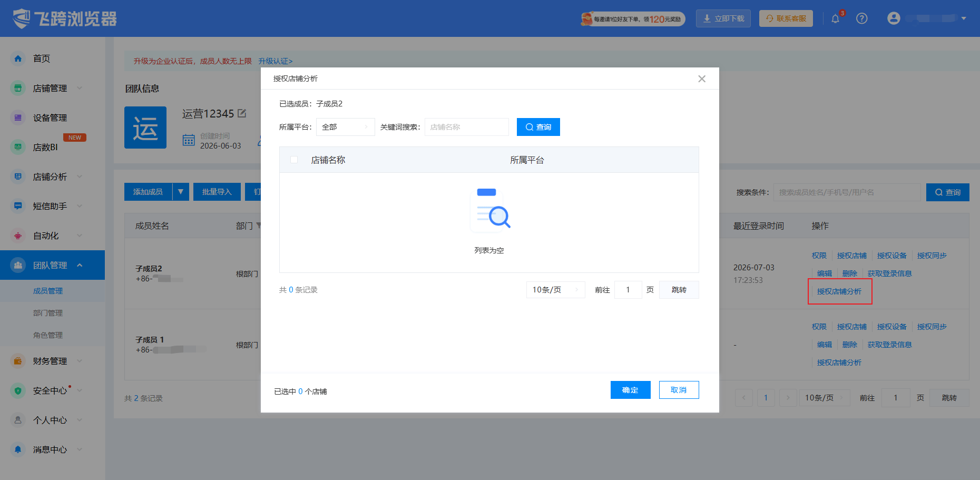Click the 取消 button in the dialog
This screenshot has width=980, height=480.
pyautogui.click(x=679, y=390)
